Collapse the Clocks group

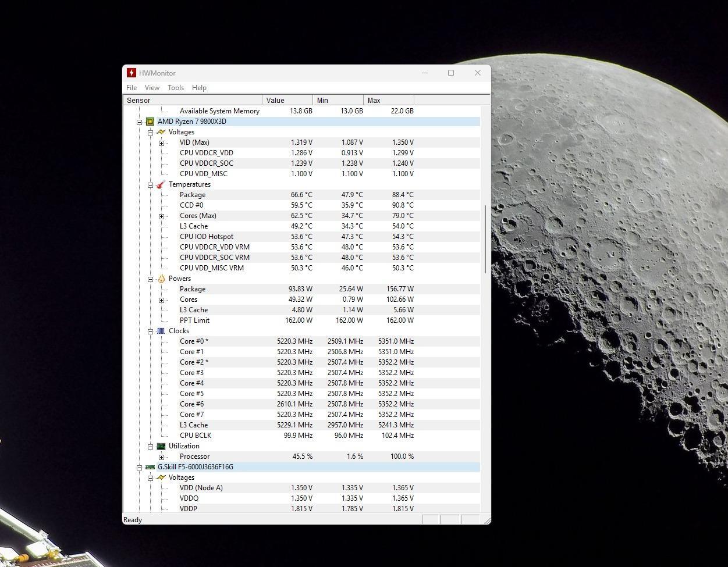[x=151, y=331]
